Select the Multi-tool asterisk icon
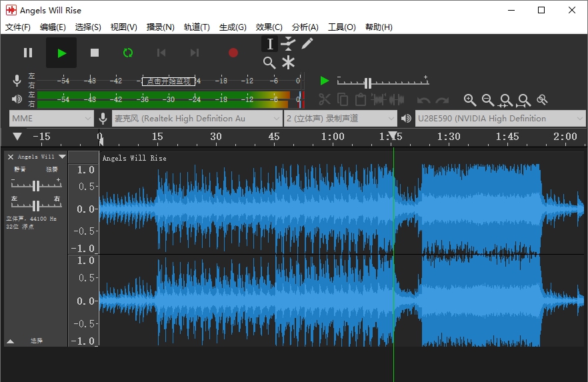The height and width of the screenshot is (382, 588). pyautogui.click(x=288, y=63)
